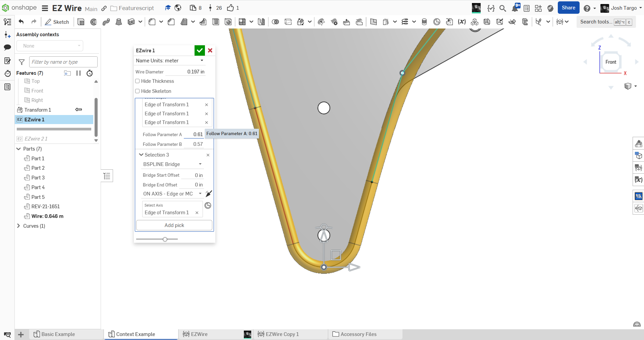
Task: Click the filter funnel icon
Action: click(x=22, y=62)
